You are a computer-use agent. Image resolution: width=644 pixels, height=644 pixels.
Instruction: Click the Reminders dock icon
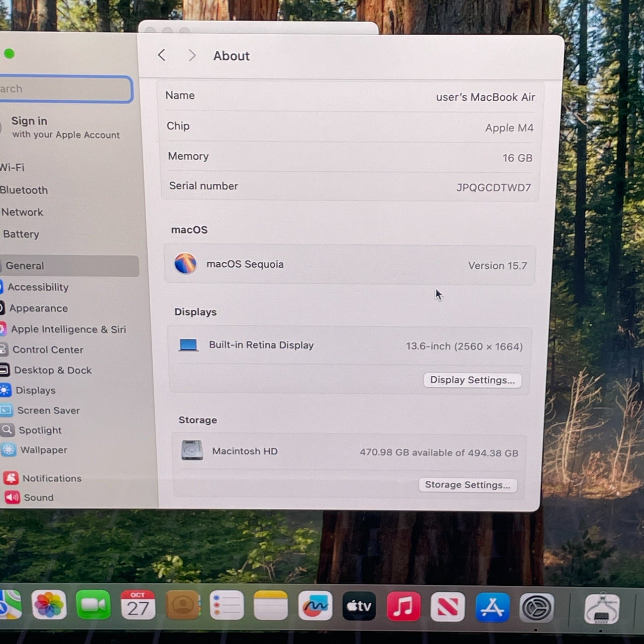227,605
